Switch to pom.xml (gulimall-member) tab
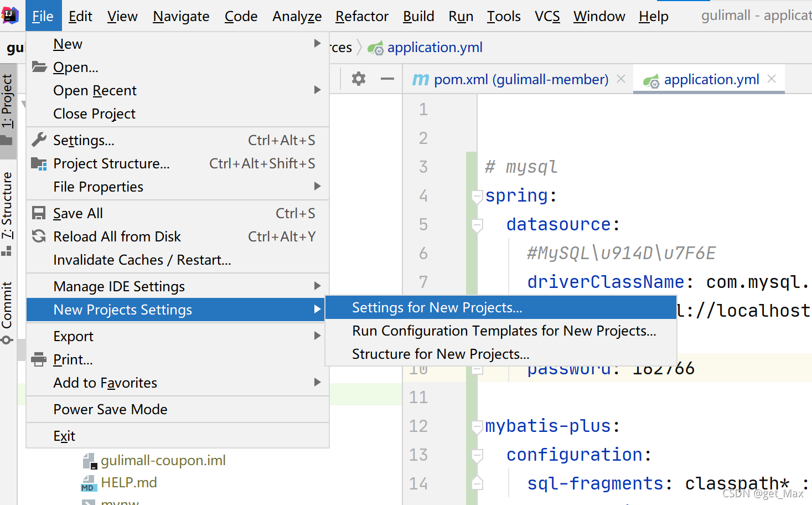Viewport: 812px width, 505px height. [x=520, y=79]
